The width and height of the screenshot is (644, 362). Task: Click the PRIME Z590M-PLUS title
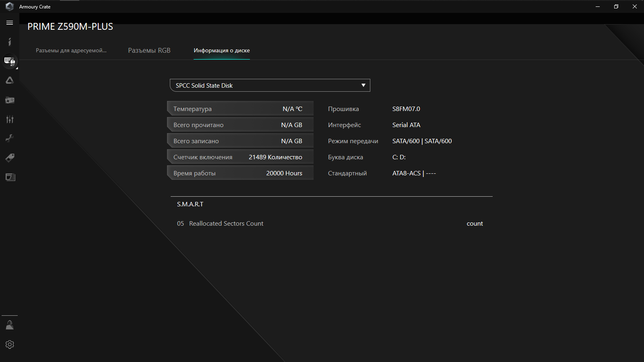point(70,27)
